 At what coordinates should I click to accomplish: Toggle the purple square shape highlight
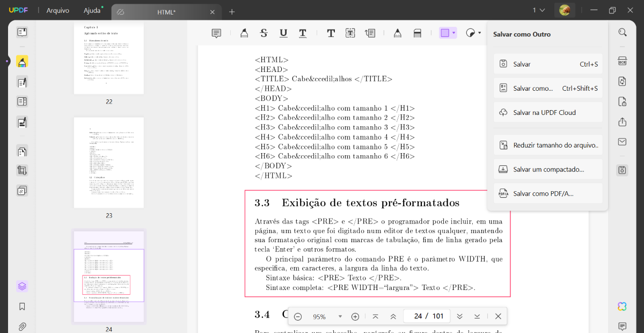pyautogui.click(x=445, y=33)
